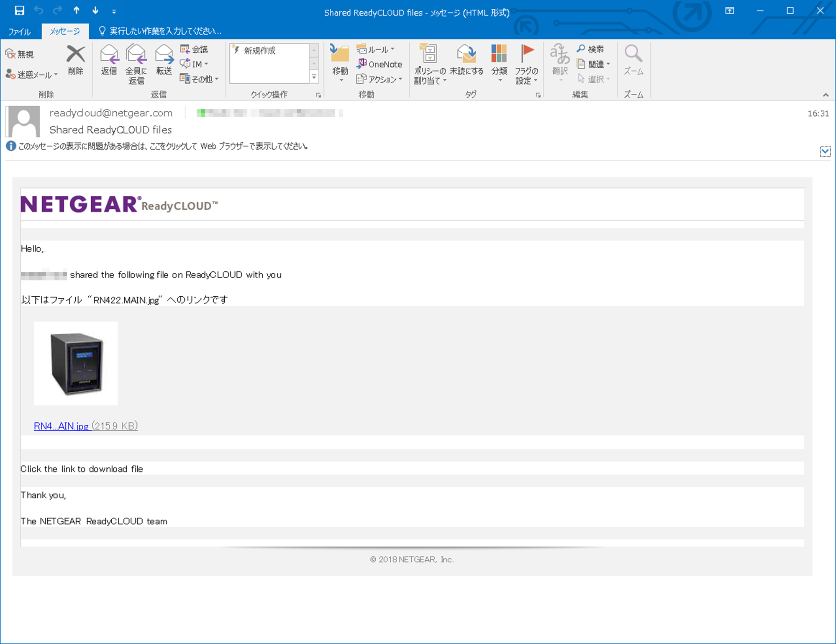This screenshot has height=644, width=836.
Task: Click the subject text Shared ReadyCLOUD files
Action: [110, 130]
